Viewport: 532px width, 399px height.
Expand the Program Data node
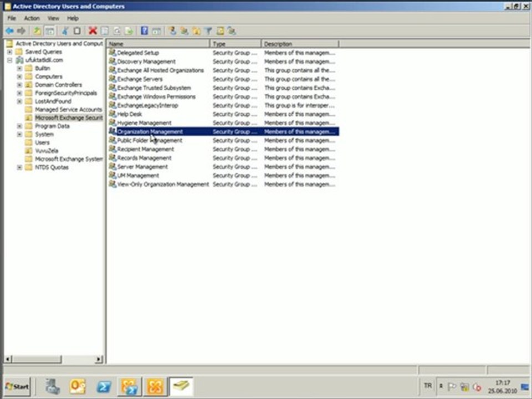coord(20,126)
